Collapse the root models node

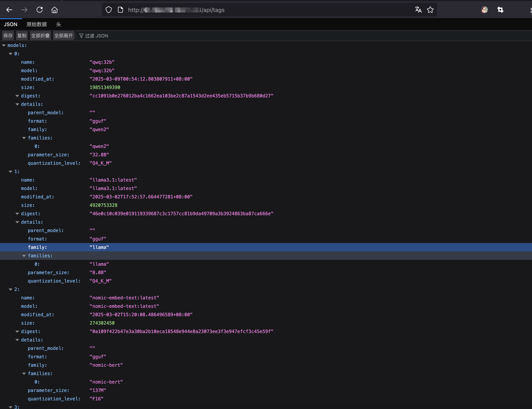tap(4, 45)
